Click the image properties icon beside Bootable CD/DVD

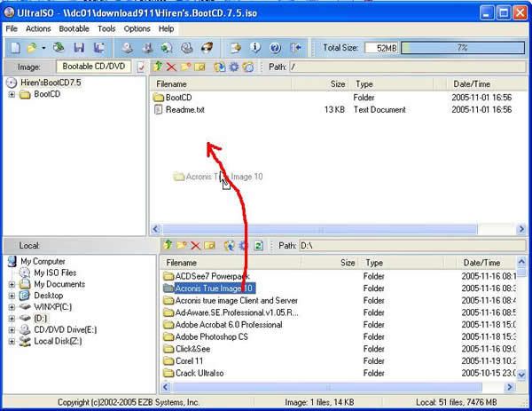pyautogui.click(x=141, y=67)
